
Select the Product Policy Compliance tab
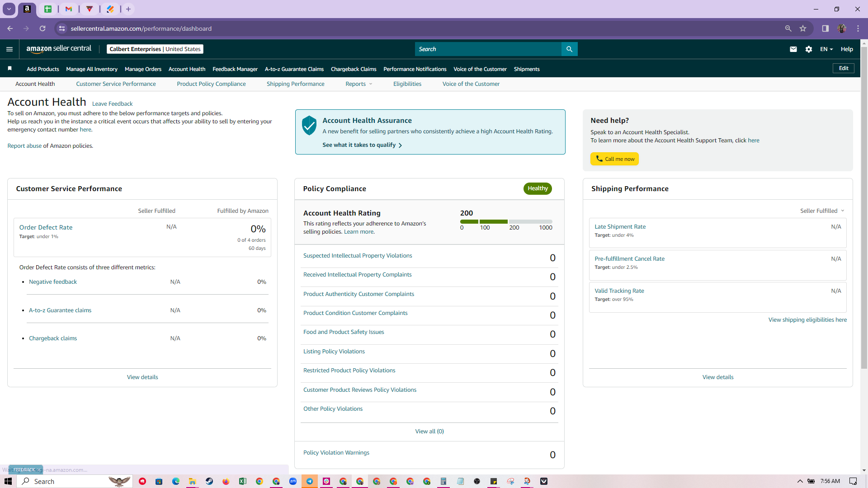click(211, 84)
